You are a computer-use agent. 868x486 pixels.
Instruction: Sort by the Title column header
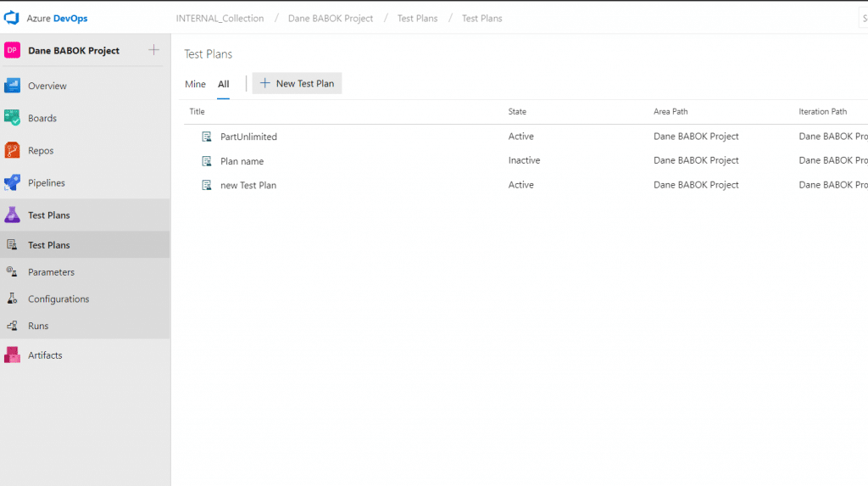pyautogui.click(x=197, y=111)
